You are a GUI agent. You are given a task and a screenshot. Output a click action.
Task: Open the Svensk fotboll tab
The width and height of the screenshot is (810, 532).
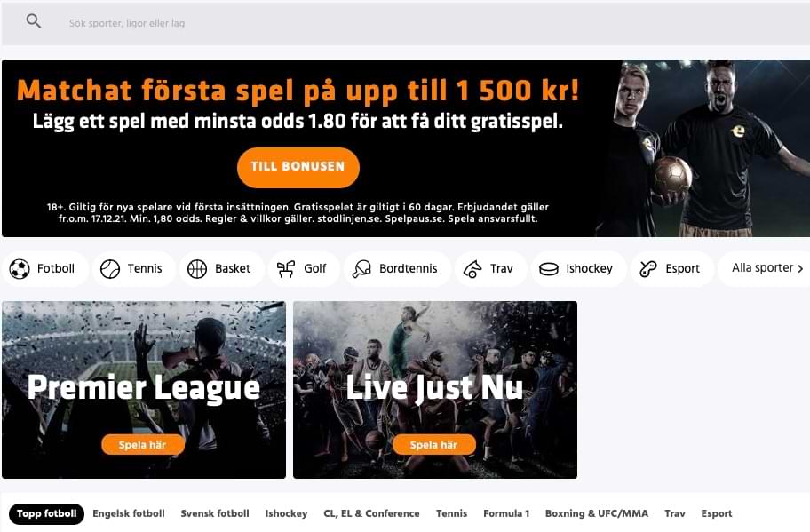[x=215, y=513]
